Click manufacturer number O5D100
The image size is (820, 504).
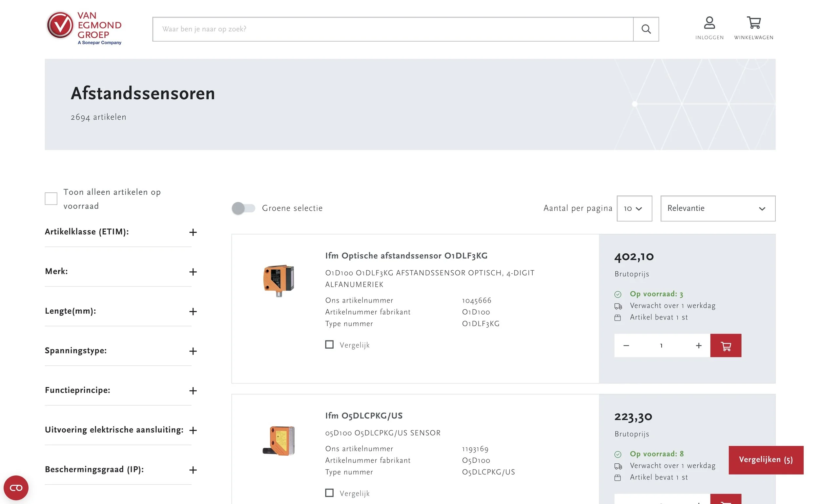pos(476,461)
